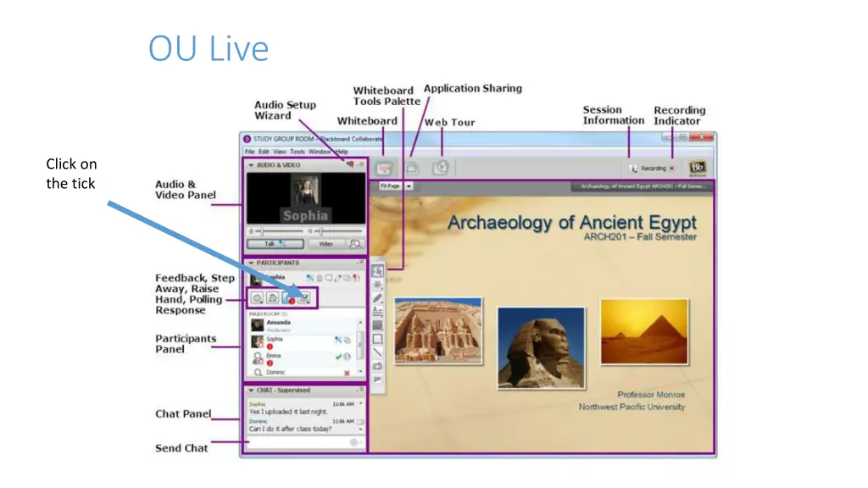
Task: Open the Feedback emoticon menu
Action: coord(257,298)
